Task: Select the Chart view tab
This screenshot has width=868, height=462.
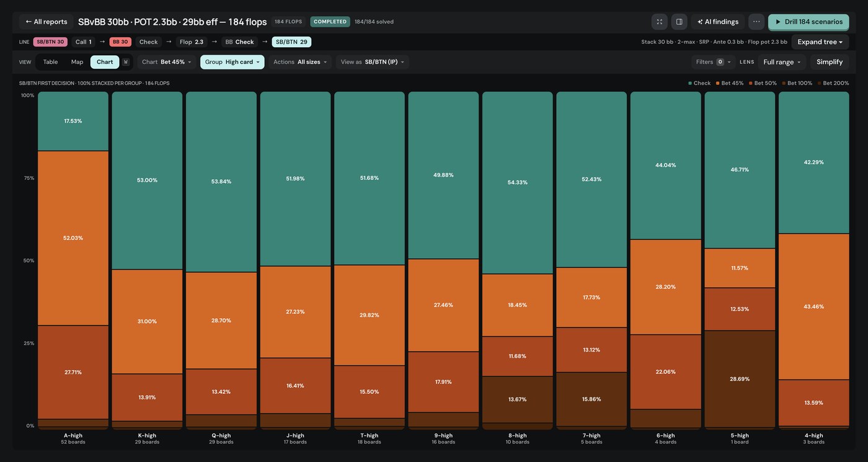Action: (105, 62)
